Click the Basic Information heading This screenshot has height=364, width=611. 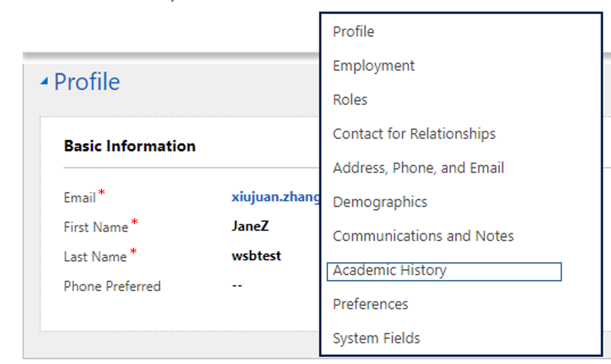coord(130,146)
